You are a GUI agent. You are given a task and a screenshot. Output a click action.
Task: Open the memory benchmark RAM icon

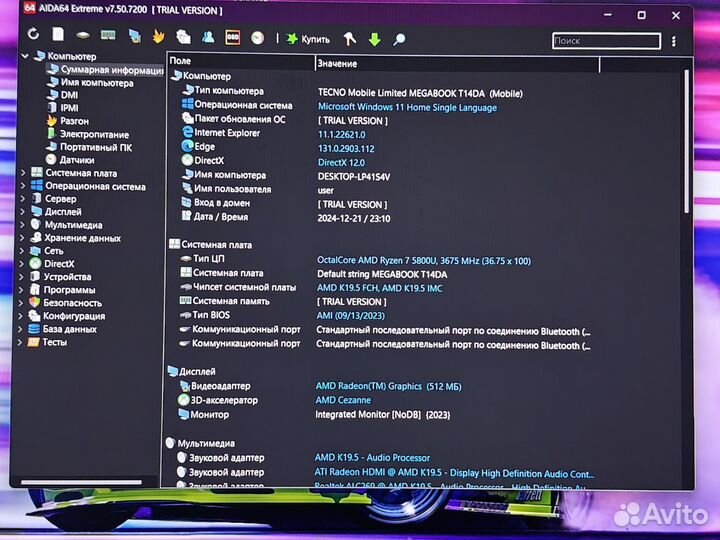tap(107, 36)
